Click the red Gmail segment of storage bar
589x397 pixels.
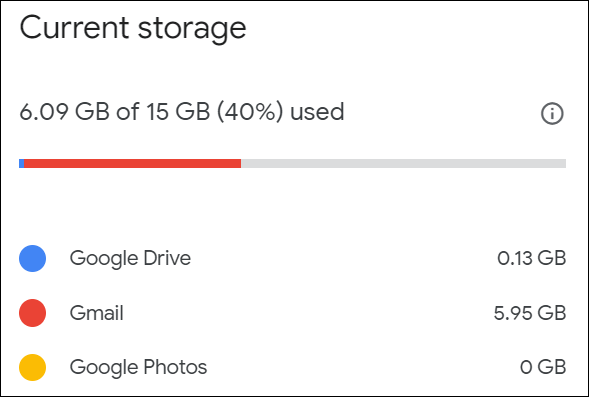click(x=133, y=163)
